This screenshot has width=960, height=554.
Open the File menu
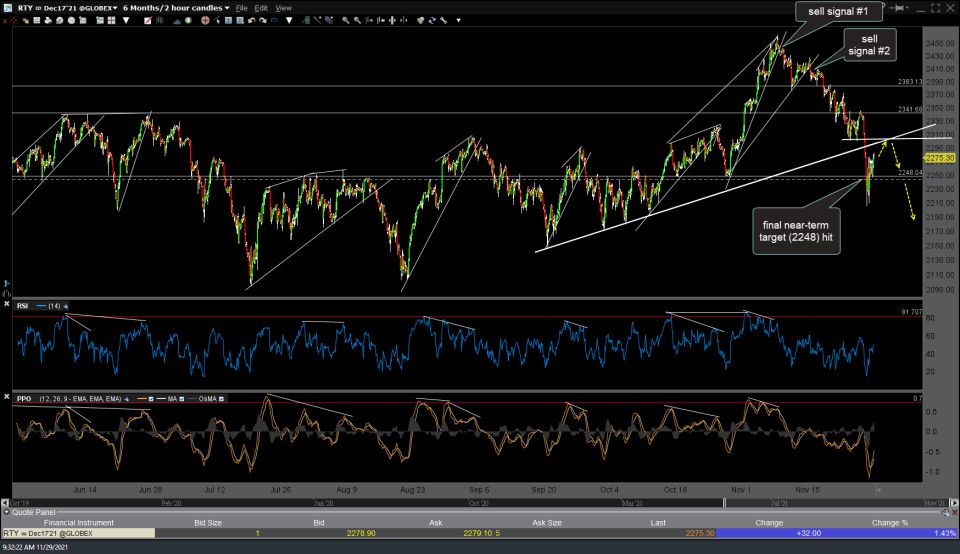(x=242, y=7)
